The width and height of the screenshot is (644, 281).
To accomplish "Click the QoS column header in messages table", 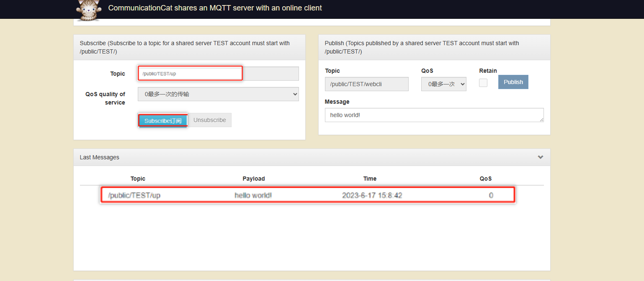I will [x=486, y=179].
